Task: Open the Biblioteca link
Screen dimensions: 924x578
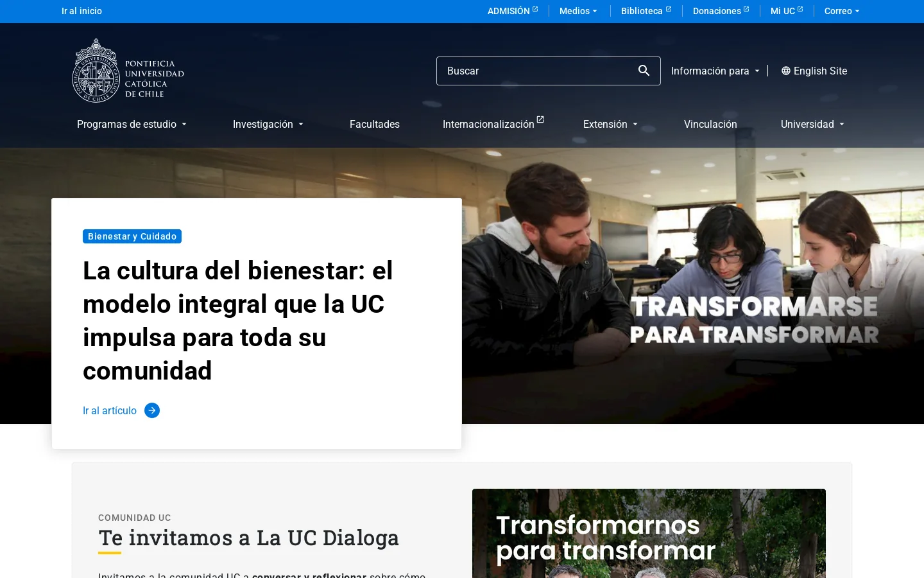Action: [x=642, y=11]
